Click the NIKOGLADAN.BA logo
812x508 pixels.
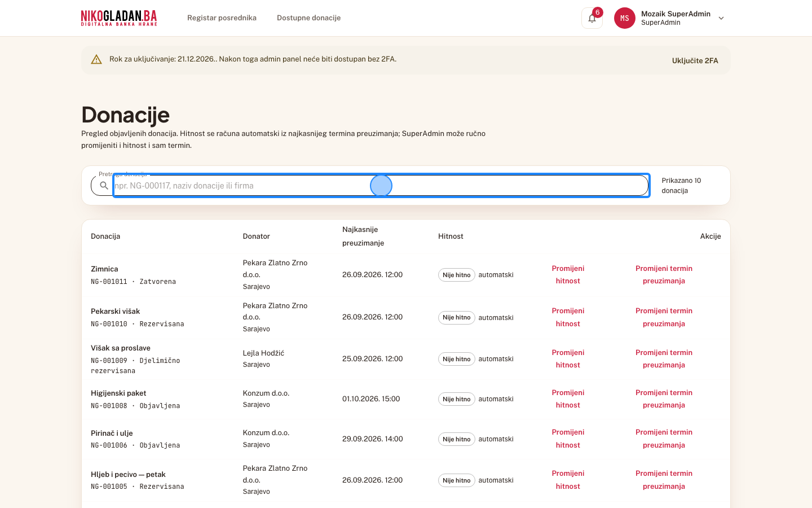coord(119,18)
